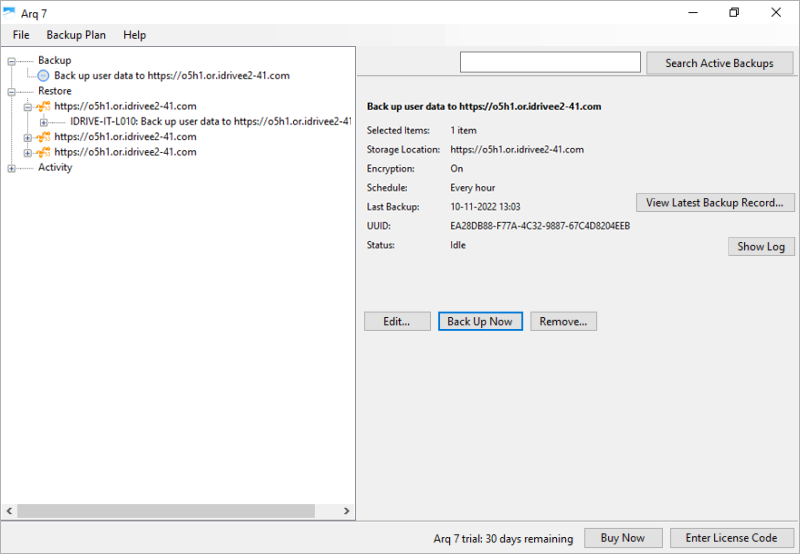Click 'Arq 7 trial: 30 days remaining' text
Image resolution: width=800 pixels, height=554 pixels.
click(x=503, y=539)
